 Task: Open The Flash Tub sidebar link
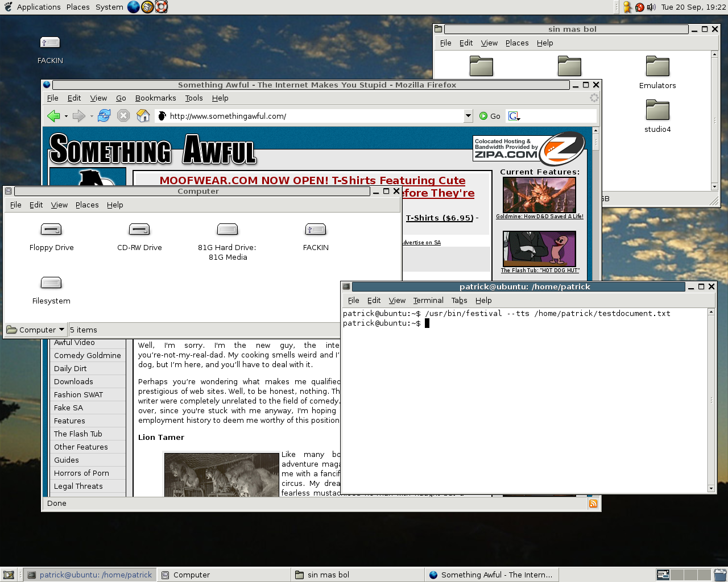click(x=78, y=434)
